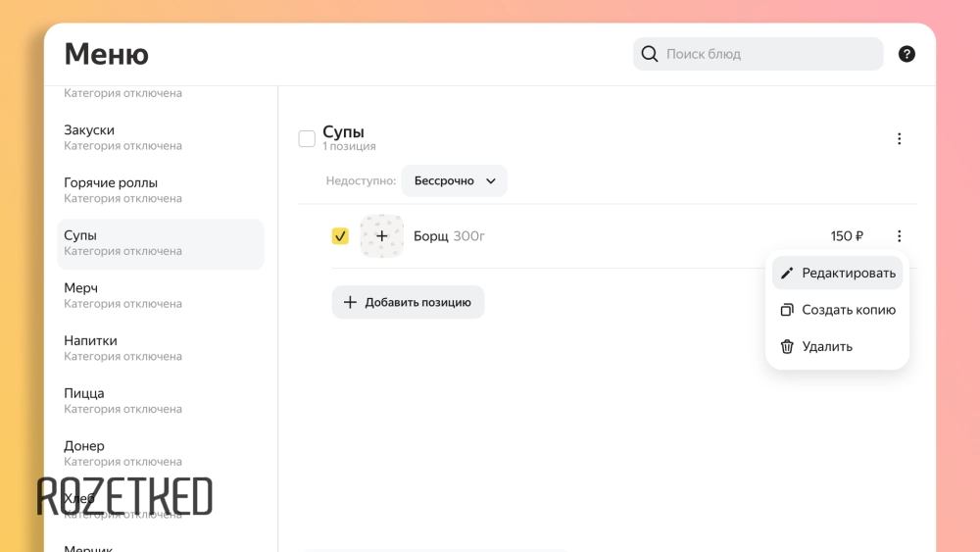Click the pencil icon next to Редактировать
980x552 pixels.
coord(787,274)
